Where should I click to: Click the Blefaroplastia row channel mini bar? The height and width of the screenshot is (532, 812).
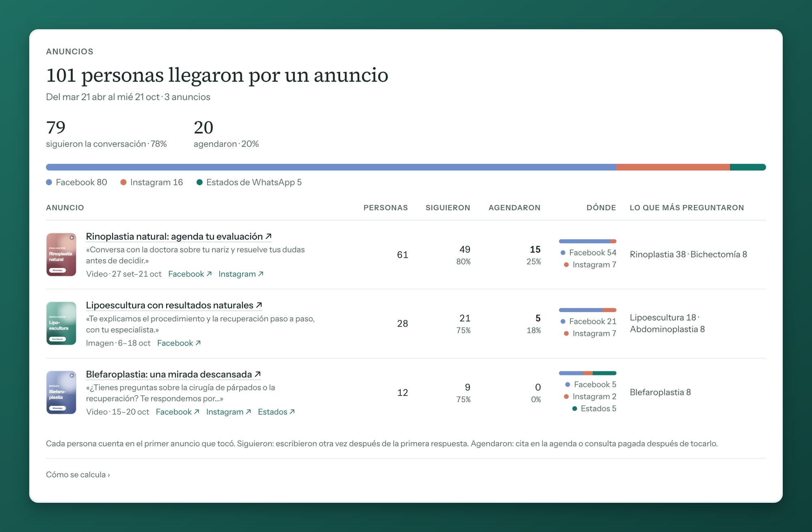pos(587,373)
